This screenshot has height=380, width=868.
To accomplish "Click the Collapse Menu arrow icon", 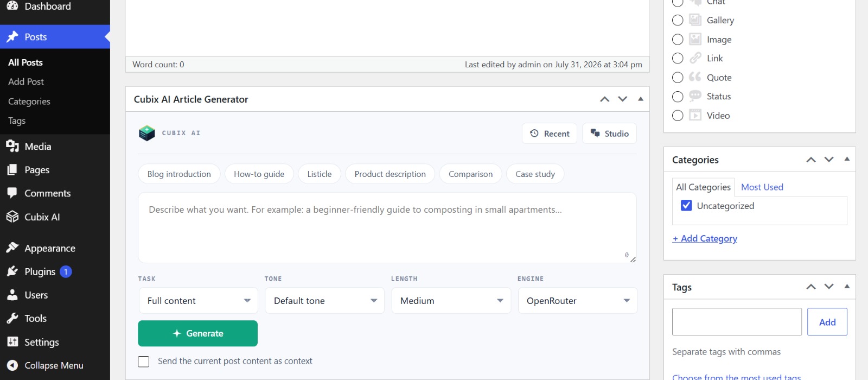I will point(12,365).
